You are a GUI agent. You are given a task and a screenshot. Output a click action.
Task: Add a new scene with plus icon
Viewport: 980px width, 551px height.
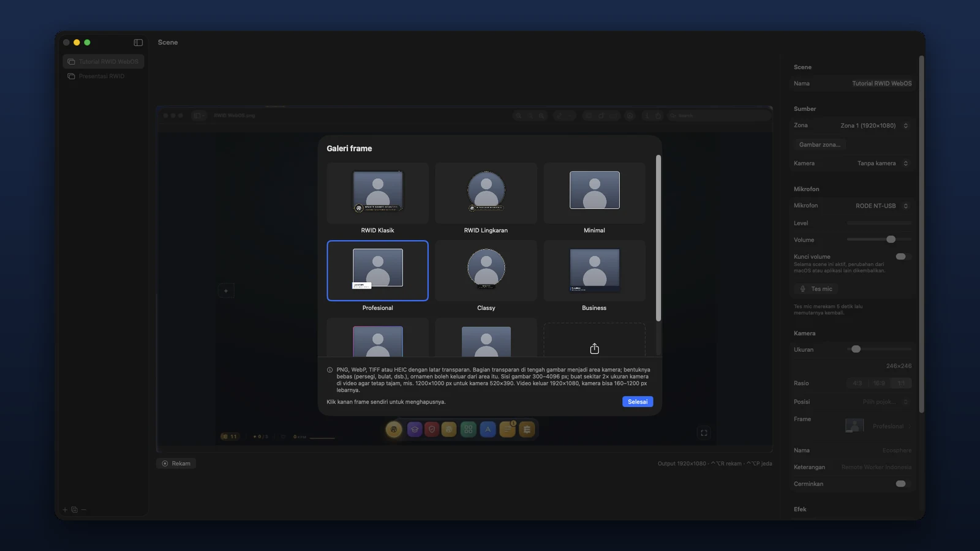[65, 509]
